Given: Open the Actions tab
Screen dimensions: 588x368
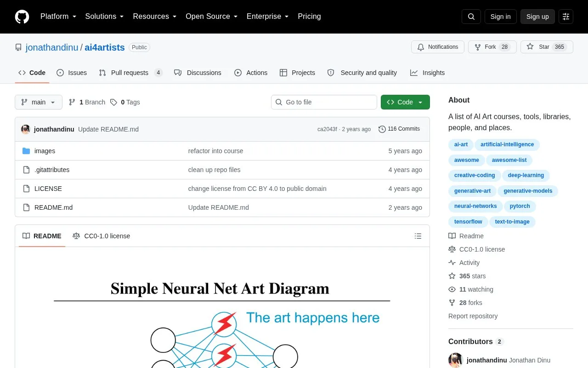Looking at the screenshot, I should (x=251, y=73).
